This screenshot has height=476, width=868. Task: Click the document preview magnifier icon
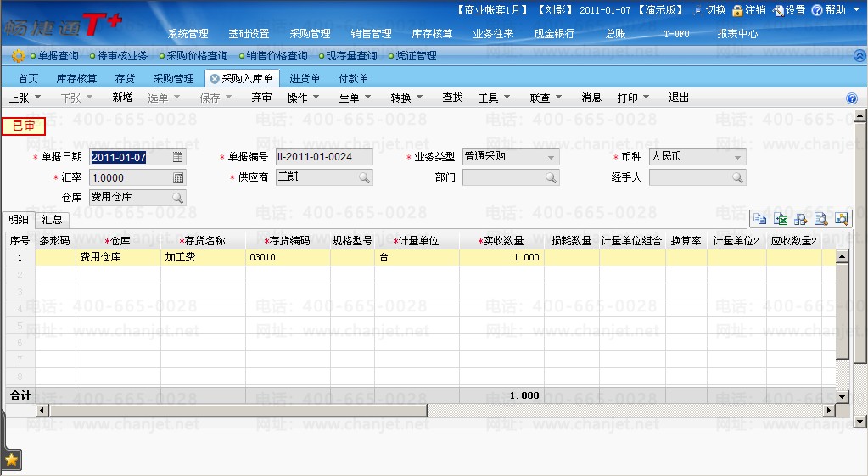[821, 219]
